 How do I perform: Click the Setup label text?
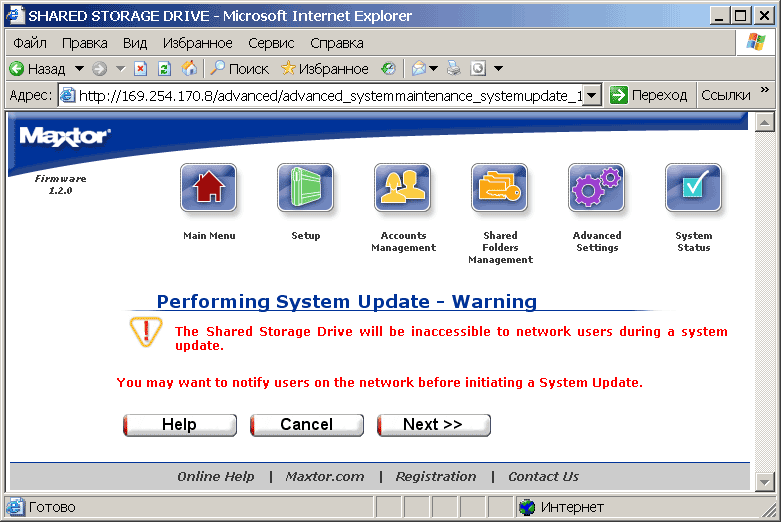306,236
